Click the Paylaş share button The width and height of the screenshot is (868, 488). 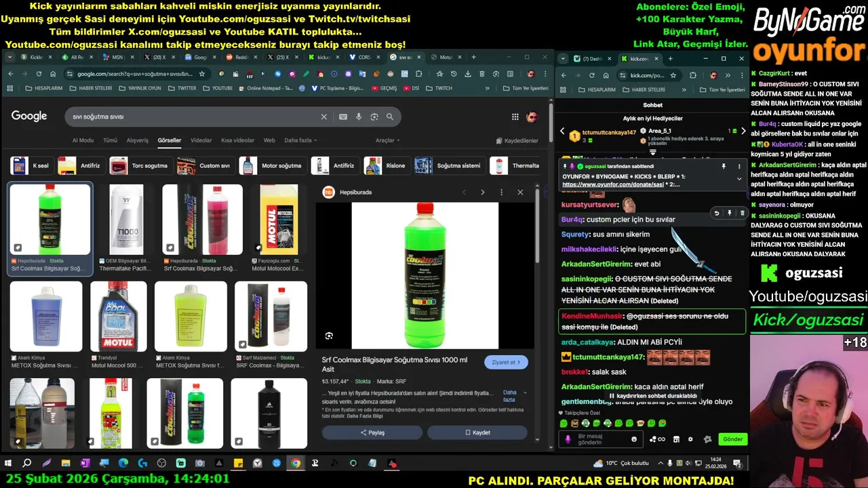pyautogui.click(x=372, y=432)
